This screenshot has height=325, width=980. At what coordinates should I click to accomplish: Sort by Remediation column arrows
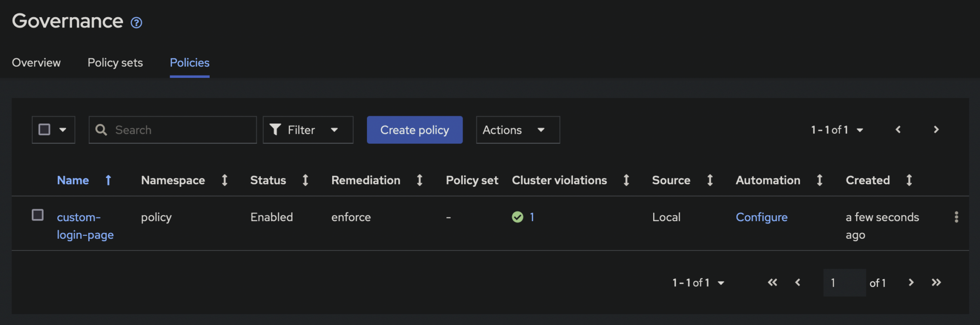tap(419, 180)
